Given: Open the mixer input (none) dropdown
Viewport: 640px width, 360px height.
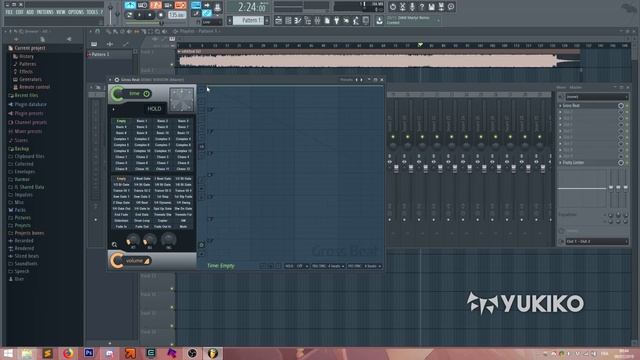Looking at the screenshot, I should (x=596, y=97).
